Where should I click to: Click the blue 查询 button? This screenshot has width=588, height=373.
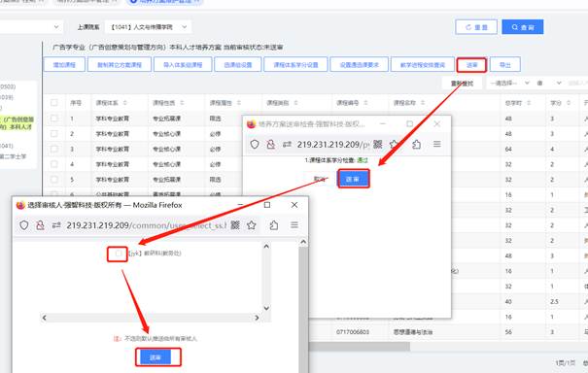point(522,27)
